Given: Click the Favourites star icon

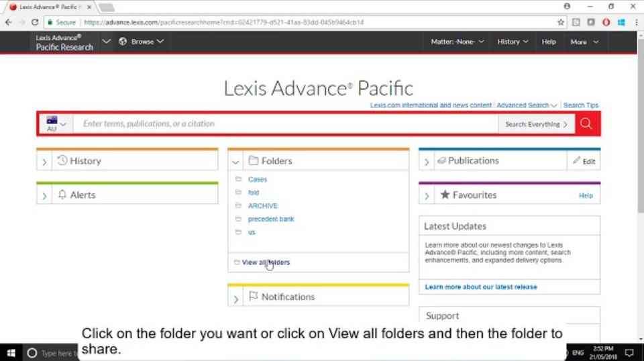Looking at the screenshot, I should click(x=445, y=195).
